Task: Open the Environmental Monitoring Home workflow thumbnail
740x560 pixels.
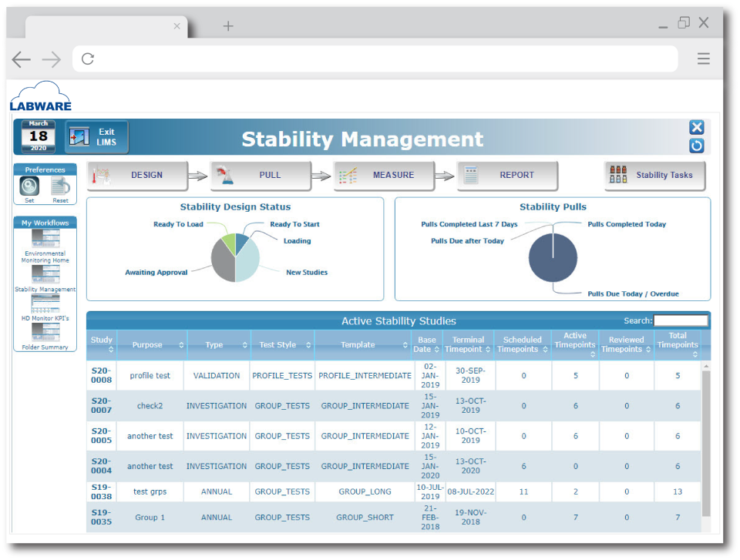Action: click(45, 239)
